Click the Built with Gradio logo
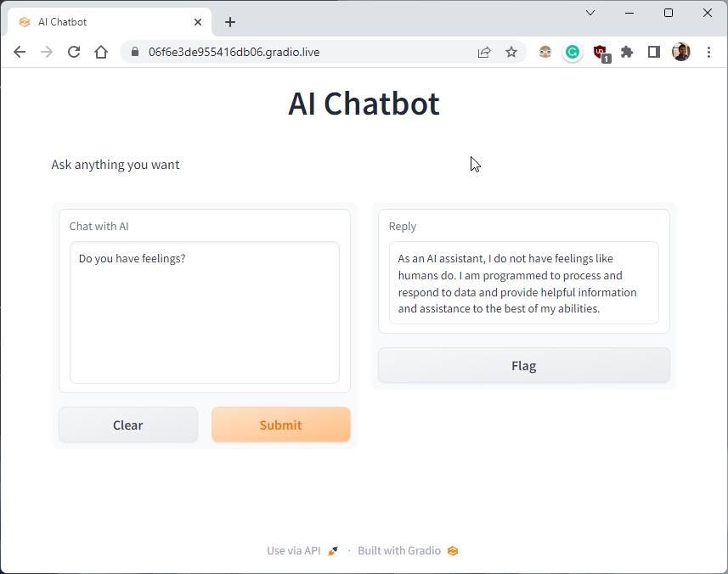 [452, 550]
